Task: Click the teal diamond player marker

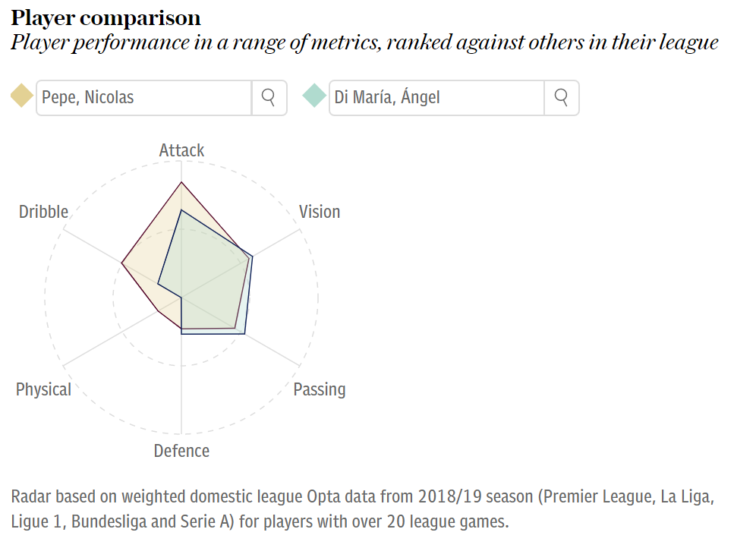Action: (314, 96)
